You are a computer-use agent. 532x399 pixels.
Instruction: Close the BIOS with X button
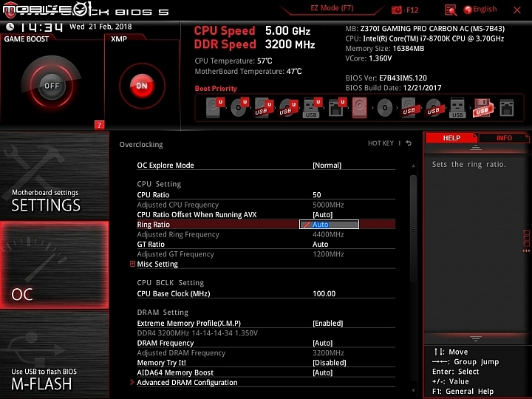(x=517, y=10)
